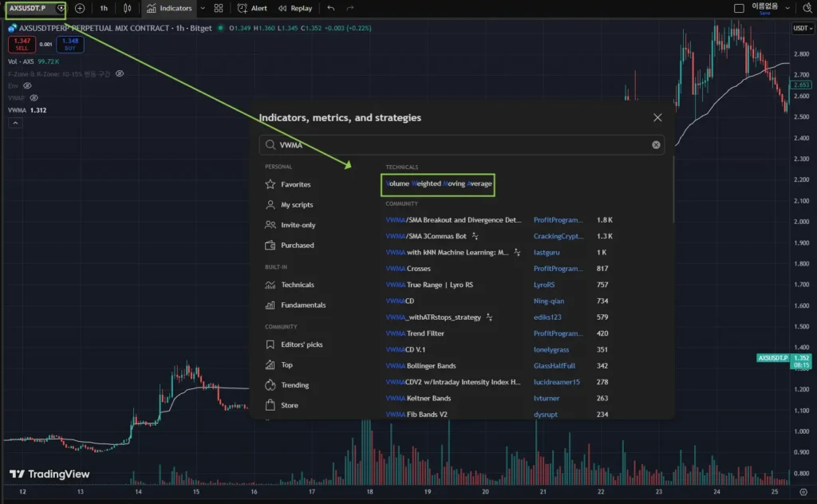
Task: Open author profile lucidreamer15
Action: click(x=556, y=382)
